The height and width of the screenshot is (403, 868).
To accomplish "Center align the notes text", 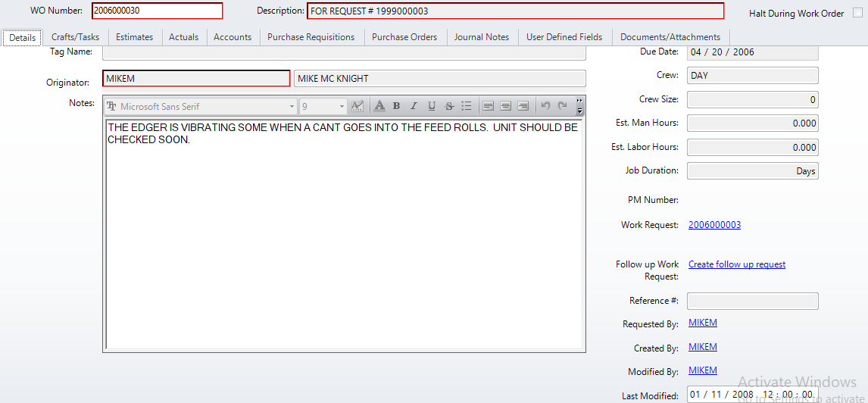I will tap(505, 107).
